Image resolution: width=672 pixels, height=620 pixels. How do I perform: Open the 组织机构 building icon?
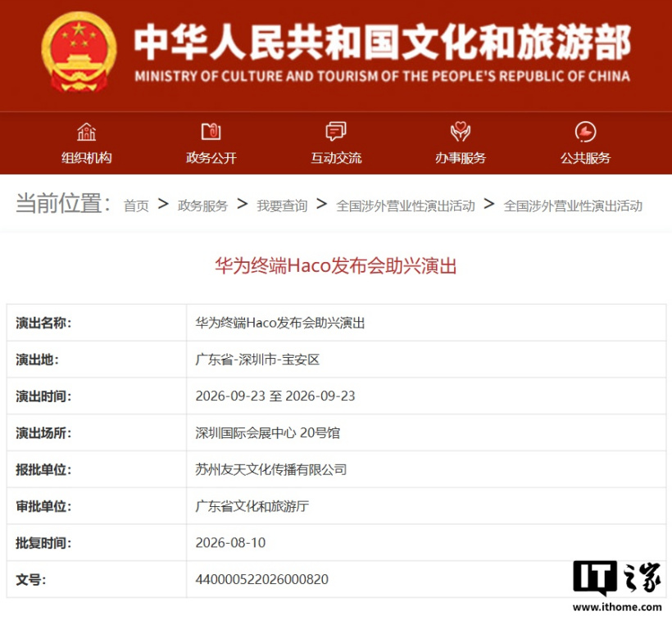point(86,132)
